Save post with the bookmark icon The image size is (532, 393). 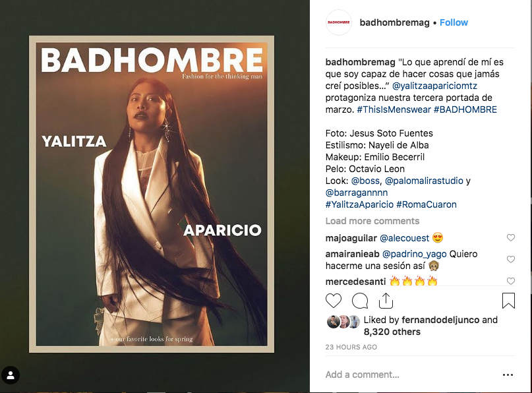tap(508, 301)
